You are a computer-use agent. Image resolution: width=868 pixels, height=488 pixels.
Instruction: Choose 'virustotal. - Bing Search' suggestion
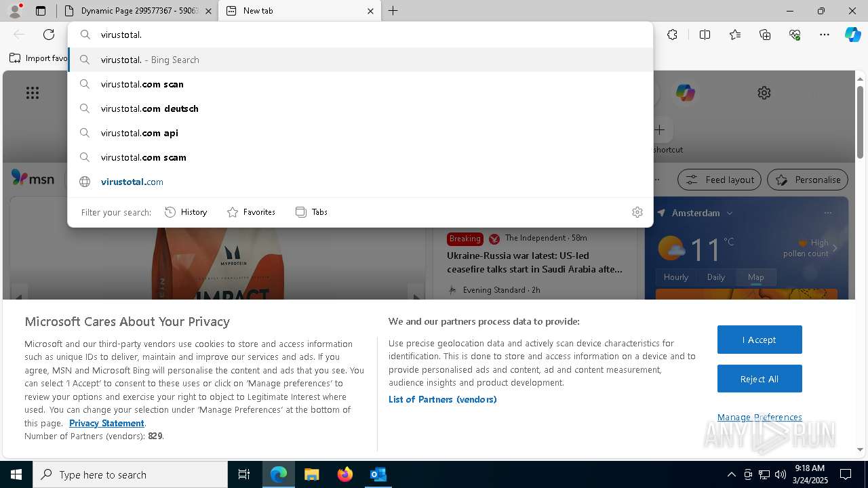360,60
